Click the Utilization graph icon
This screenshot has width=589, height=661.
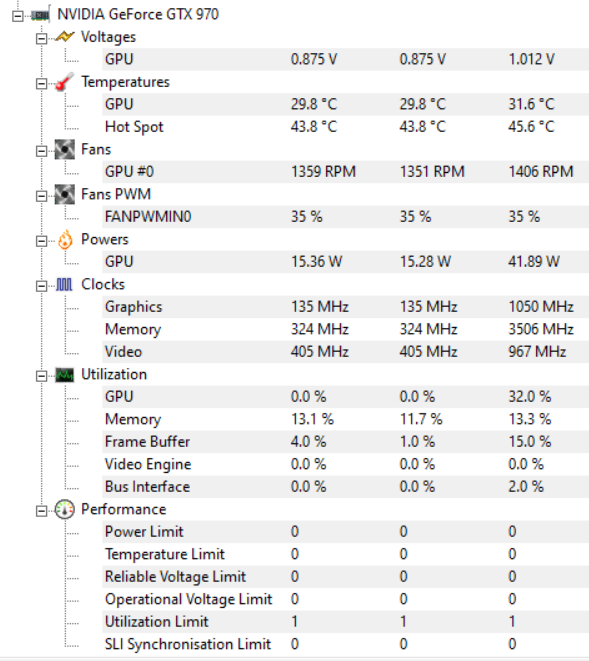[65, 374]
